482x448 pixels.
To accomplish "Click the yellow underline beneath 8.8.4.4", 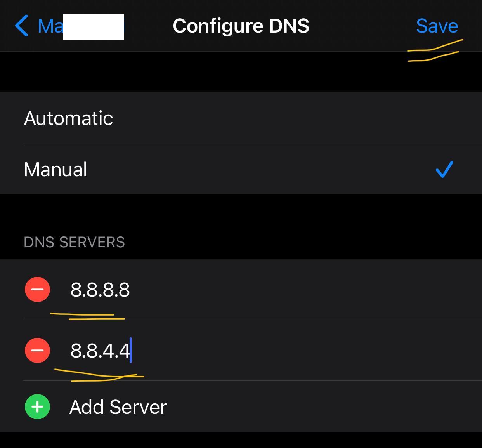I will [99, 376].
